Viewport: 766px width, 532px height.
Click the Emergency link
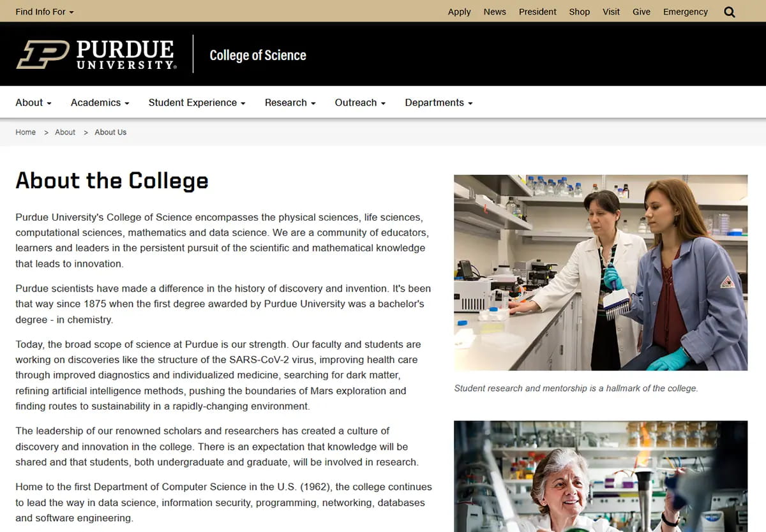pos(685,11)
